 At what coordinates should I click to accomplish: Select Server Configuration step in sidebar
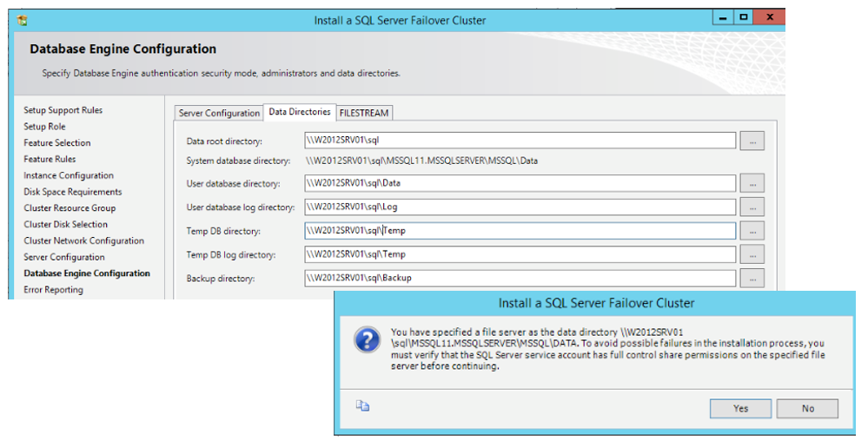tap(64, 257)
